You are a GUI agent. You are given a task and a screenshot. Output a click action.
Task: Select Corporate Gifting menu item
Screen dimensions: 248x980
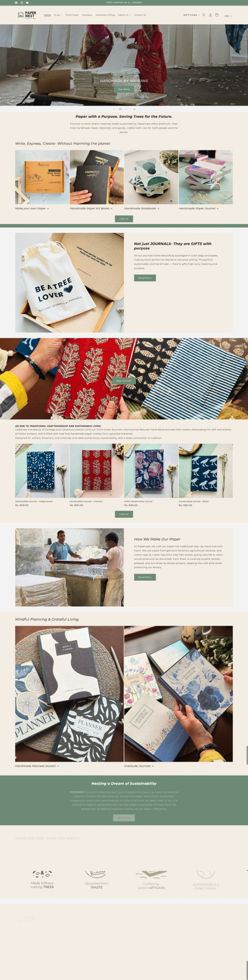[105, 15]
